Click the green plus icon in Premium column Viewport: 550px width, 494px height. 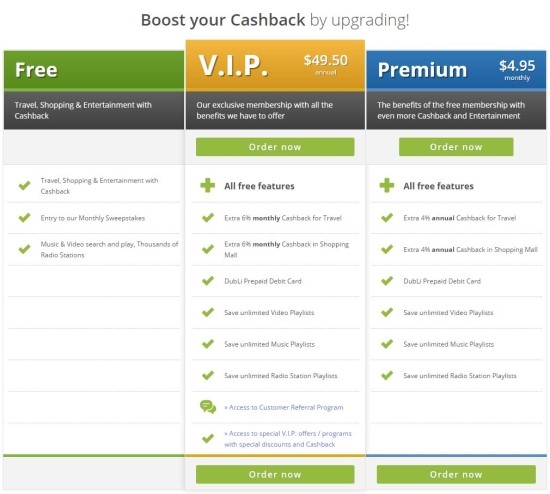click(x=387, y=185)
